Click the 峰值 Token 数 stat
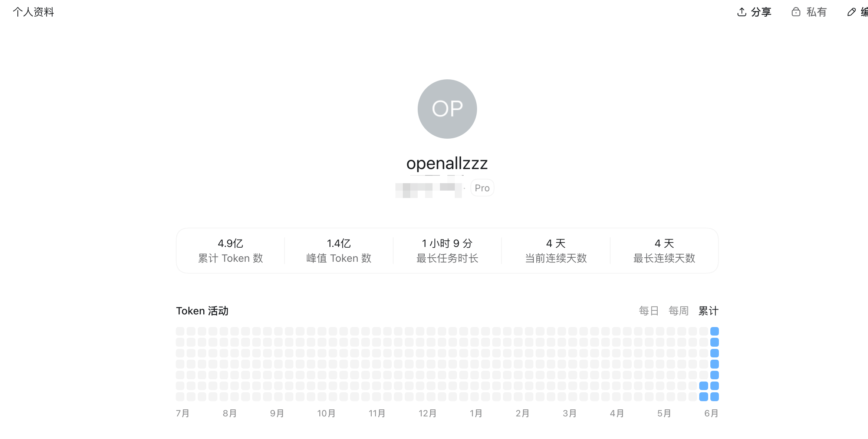The height and width of the screenshot is (439, 868). click(x=339, y=251)
